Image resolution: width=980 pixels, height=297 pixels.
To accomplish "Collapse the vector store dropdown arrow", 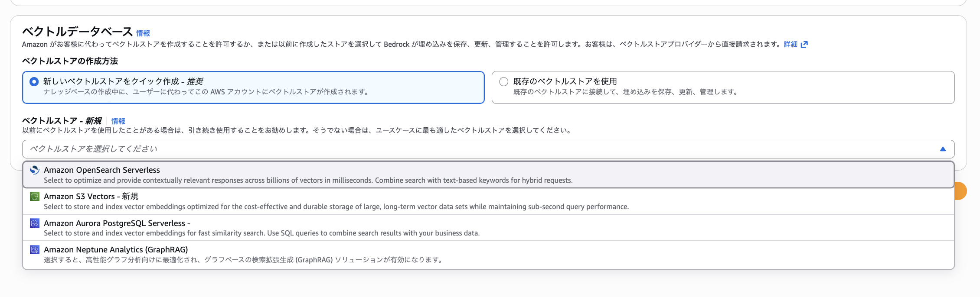I will click(943, 149).
